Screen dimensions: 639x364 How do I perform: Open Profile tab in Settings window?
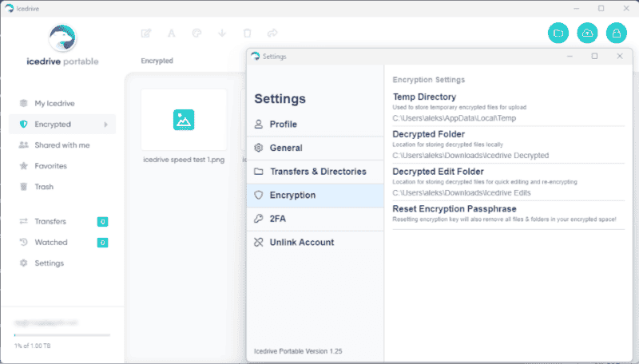315,125
